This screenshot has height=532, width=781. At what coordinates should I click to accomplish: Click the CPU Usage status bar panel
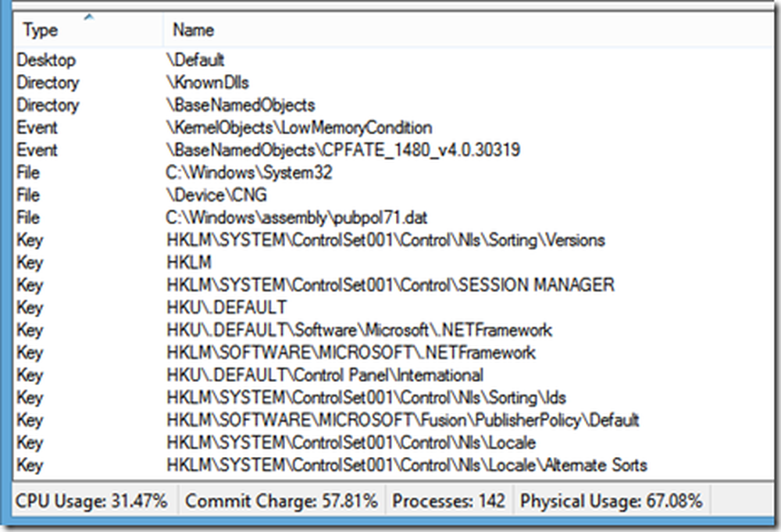click(x=91, y=501)
